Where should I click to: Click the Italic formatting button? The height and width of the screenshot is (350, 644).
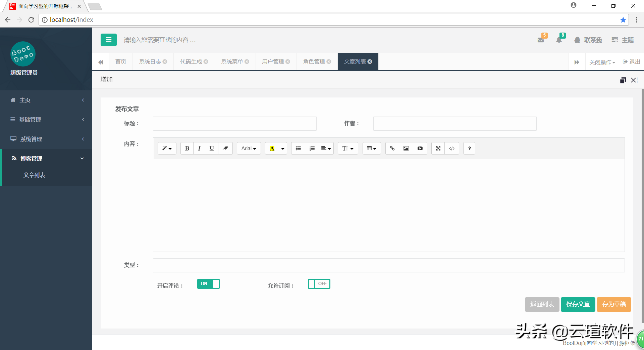coord(199,148)
